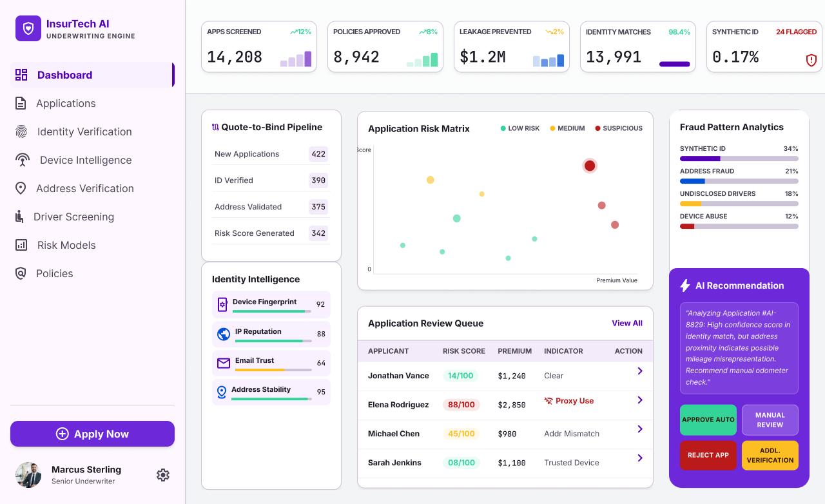The height and width of the screenshot is (504, 825).
Task: Click the Approve Auto button
Action: (708, 420)
